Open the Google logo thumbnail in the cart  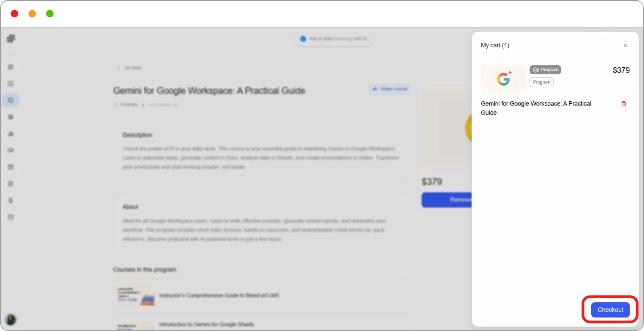click(504, 79)
